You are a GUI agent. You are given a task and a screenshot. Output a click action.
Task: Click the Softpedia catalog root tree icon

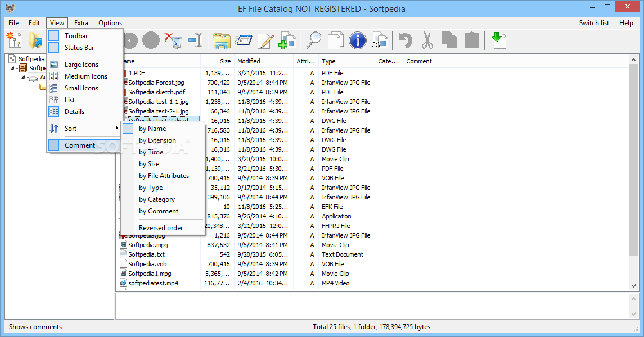coord(12,59)
